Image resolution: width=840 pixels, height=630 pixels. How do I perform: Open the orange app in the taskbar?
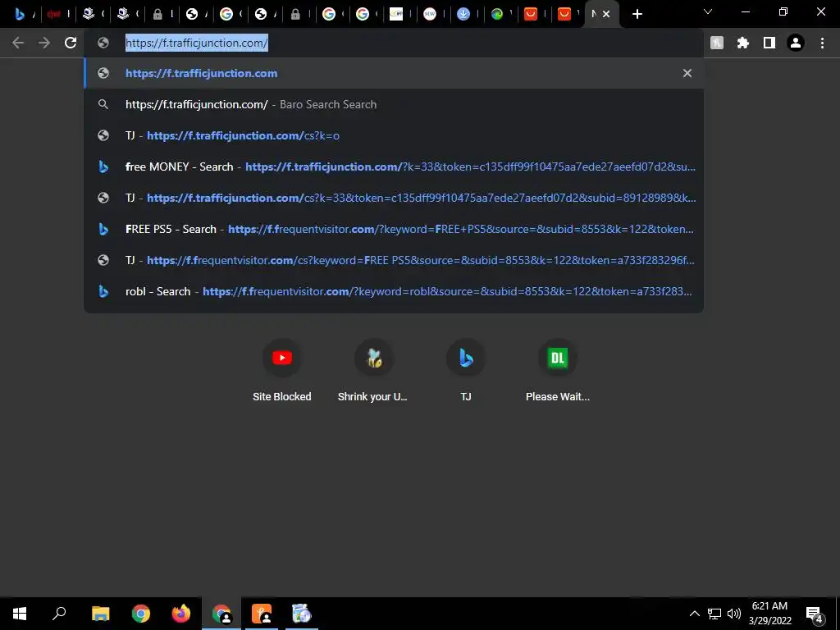[x=262, y=614]
